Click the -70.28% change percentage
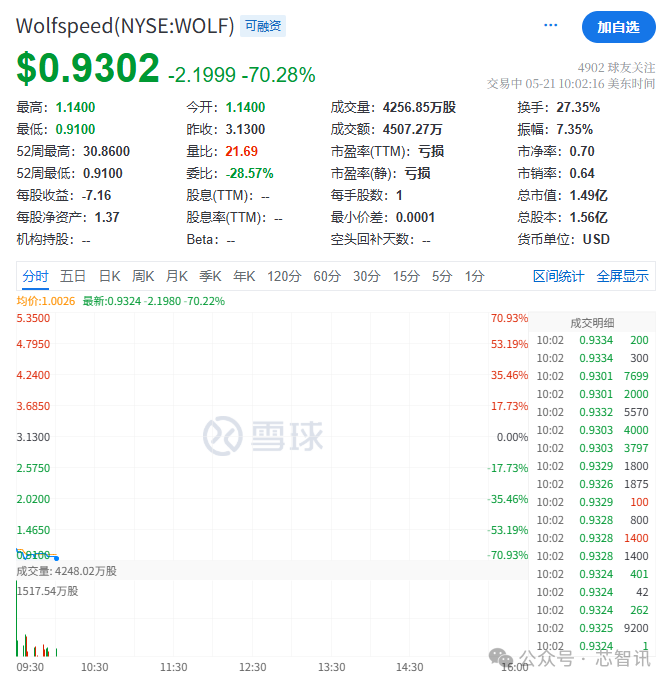Viewport: 672px width, 685px height. (x=278, y=75)
